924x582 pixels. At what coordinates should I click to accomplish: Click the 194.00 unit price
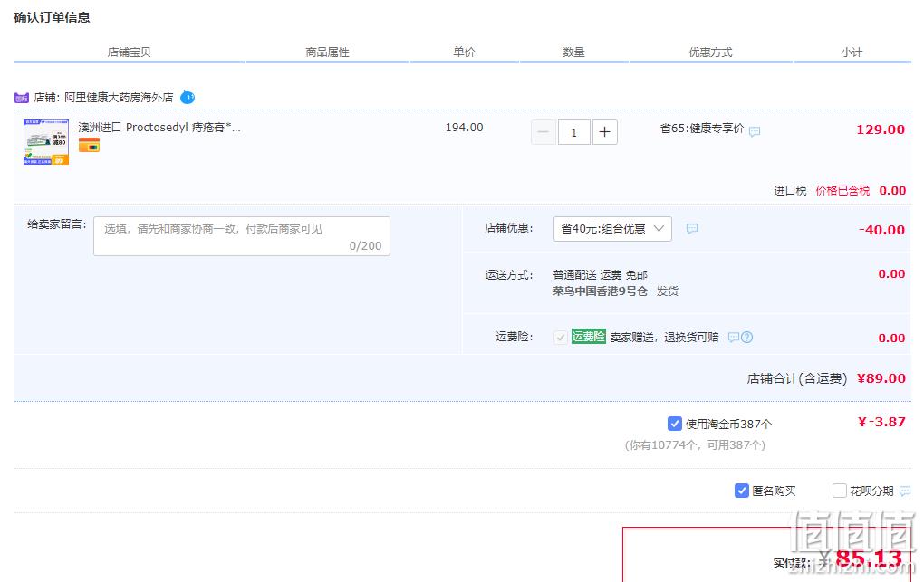[x=465, y=128]
